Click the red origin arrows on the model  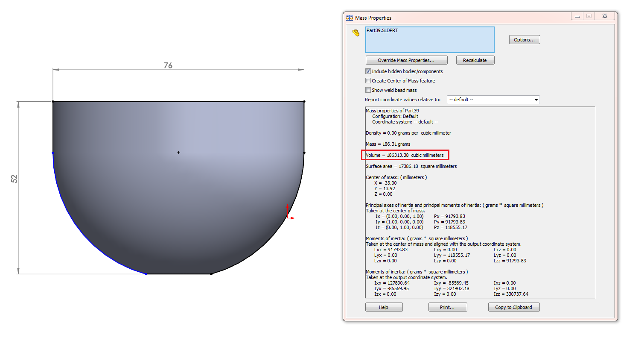coord(290,213)
